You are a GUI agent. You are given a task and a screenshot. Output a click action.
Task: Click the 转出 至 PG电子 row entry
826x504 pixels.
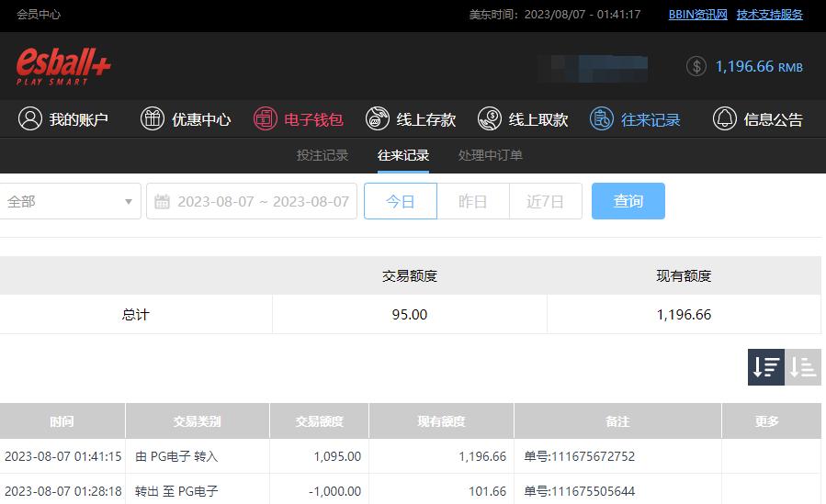click(x=176, y=491)
